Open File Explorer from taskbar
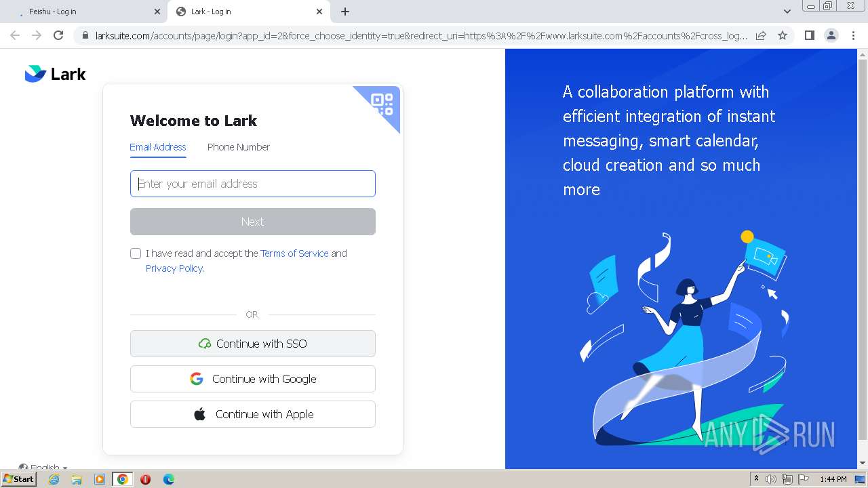The image size is (868, 488). point(77,479)
